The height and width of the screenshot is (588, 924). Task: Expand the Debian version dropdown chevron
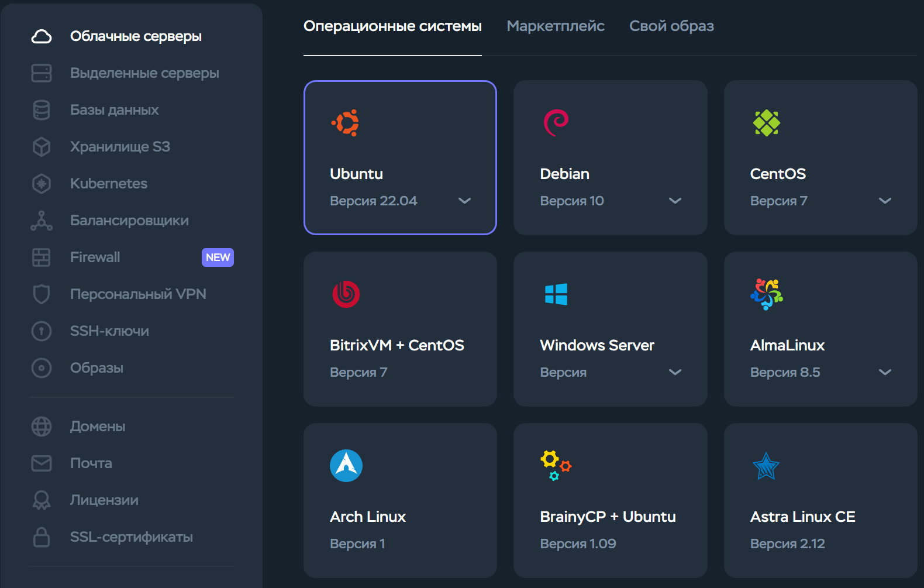click(x=675, y=201)
